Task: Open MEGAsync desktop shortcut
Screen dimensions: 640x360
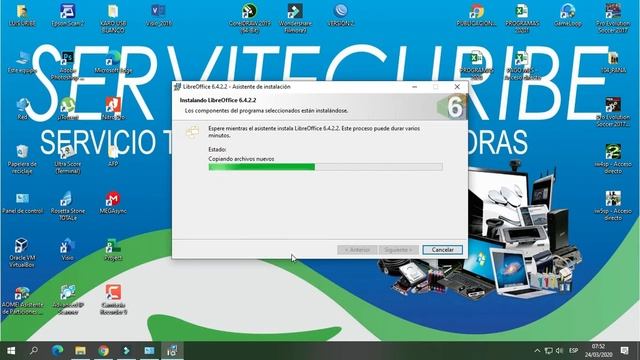Action: point(113,203)
